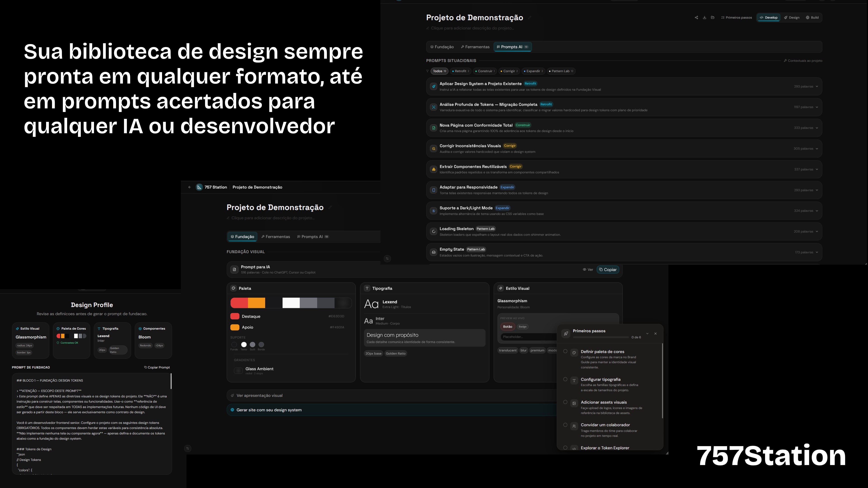Viewport: 868px width, 488px height.
Task: Click the people icon beside Convidar um colaborador
Action: click(x=574, y=426)
